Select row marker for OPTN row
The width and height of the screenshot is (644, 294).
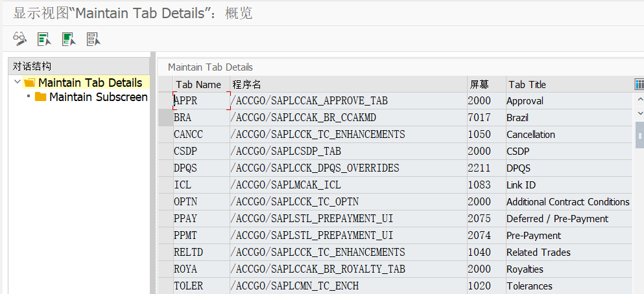(x=166, y=202)
